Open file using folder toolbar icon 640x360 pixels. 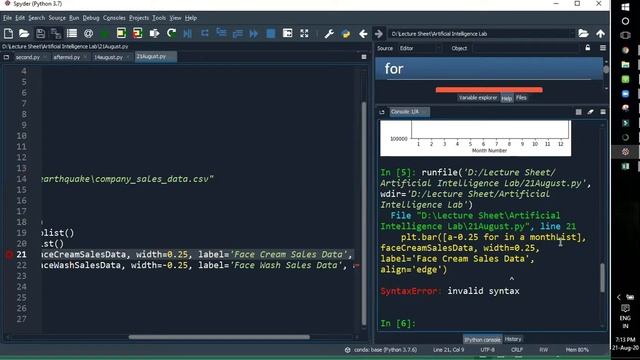tap(24, 33)
